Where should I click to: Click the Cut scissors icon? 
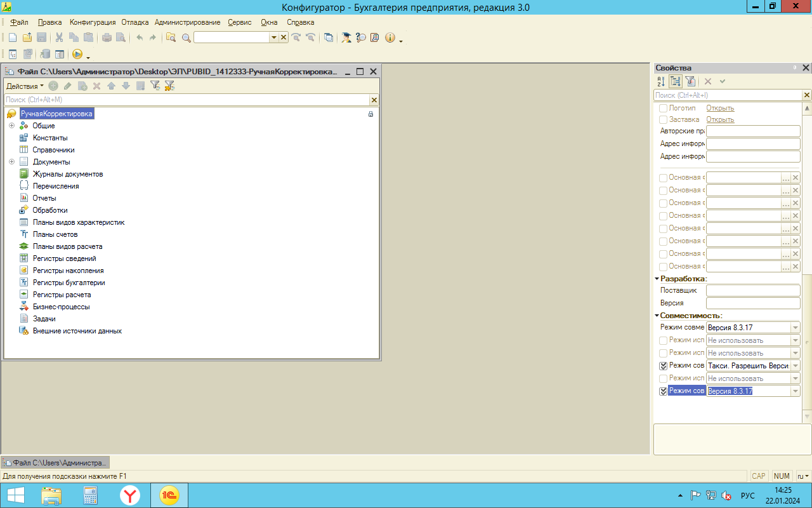(59, 37)
